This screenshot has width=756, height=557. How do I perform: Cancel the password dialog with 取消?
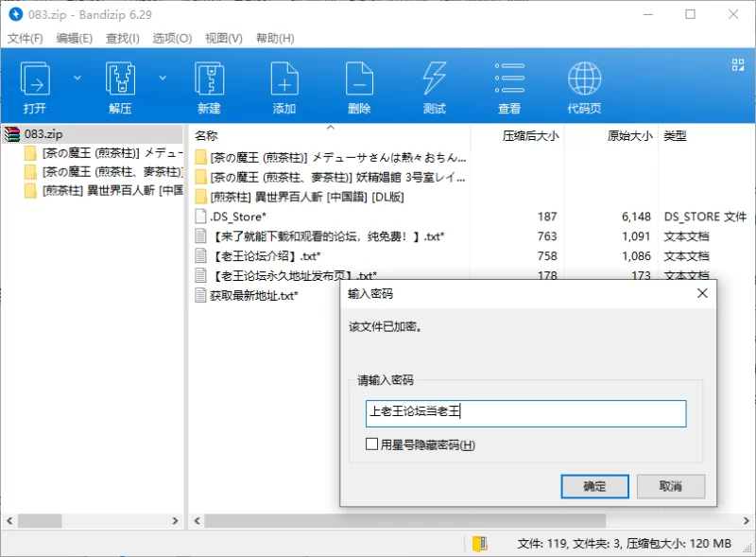pos(671,486)
